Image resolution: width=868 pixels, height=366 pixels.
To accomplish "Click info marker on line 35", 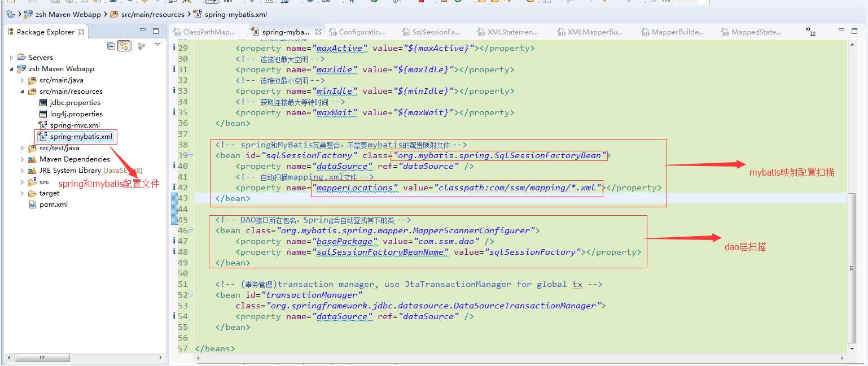I will click(174, 112).
